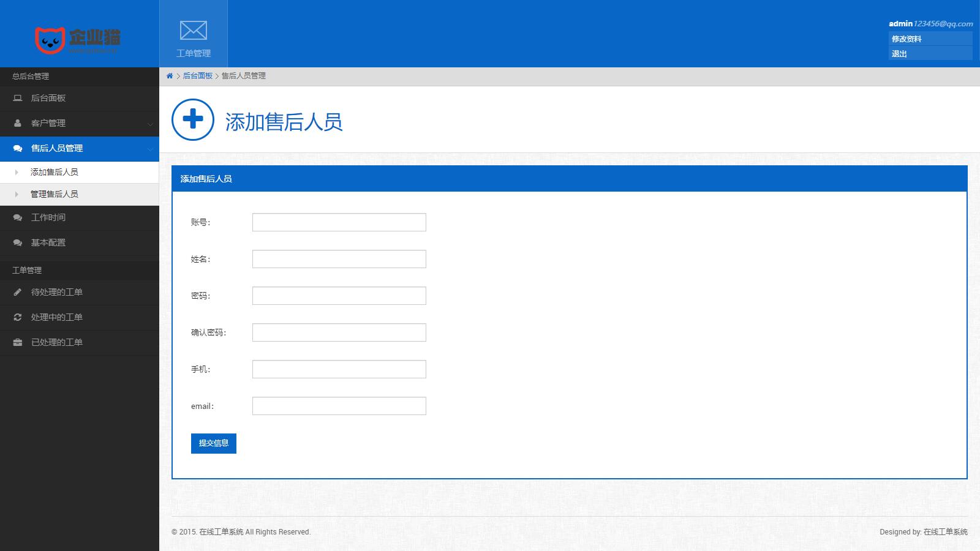Focus the 账号 input field

339,222
